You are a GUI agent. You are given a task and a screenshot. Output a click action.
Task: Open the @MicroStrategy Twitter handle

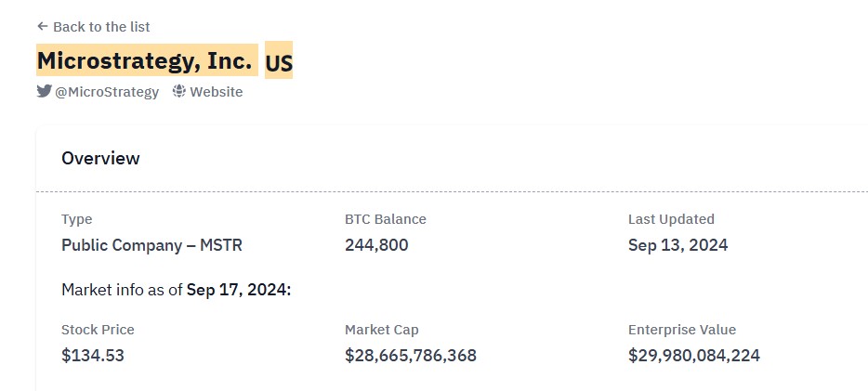pos(106,92)
